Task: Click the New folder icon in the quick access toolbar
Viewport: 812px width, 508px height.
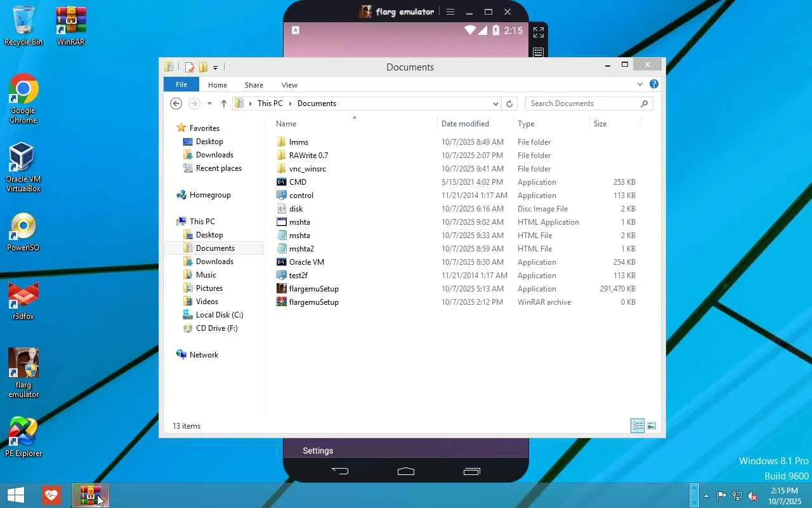Action: 203,67
